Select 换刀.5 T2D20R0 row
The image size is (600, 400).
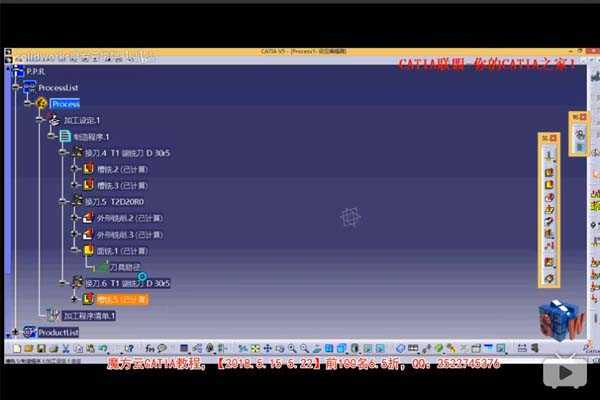pyautogui.click(x=114, y=202)
